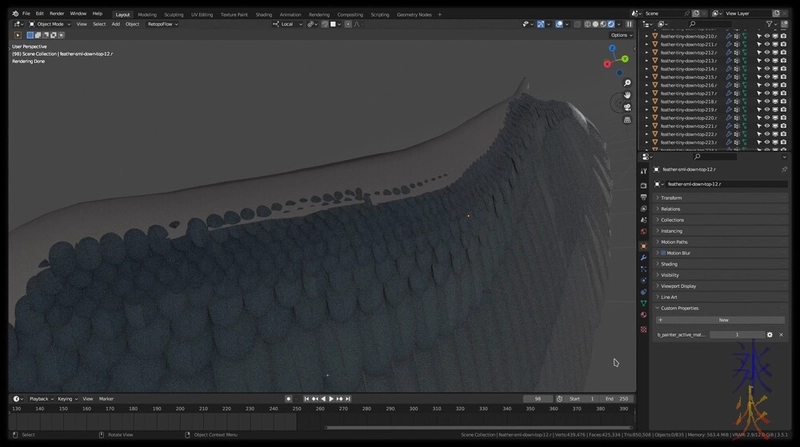Hide feather-tiny-down-top-212.r with eye icon
Image resolution: width=800 pixels, height=447 pixels.
click(767, 52)
